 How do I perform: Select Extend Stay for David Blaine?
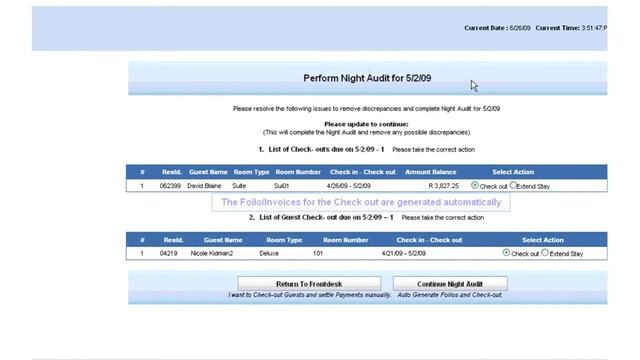(x=513, y=185)
